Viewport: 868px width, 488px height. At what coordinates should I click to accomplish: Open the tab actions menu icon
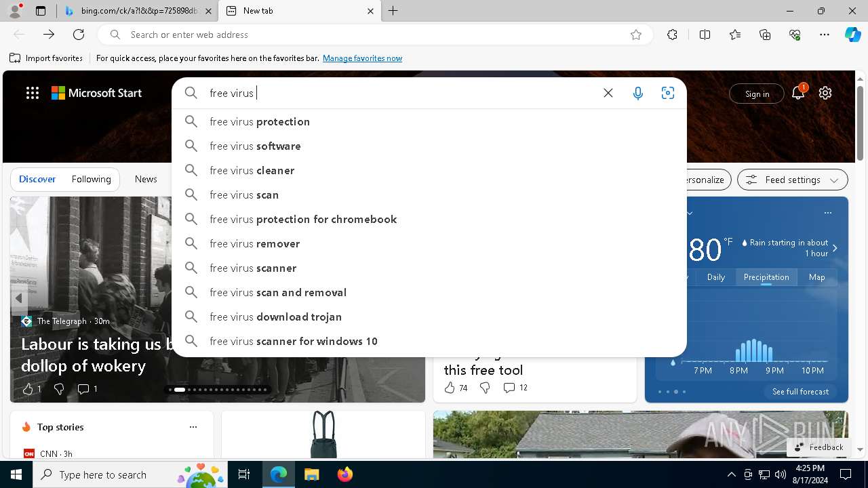click(x=41, y=11)
